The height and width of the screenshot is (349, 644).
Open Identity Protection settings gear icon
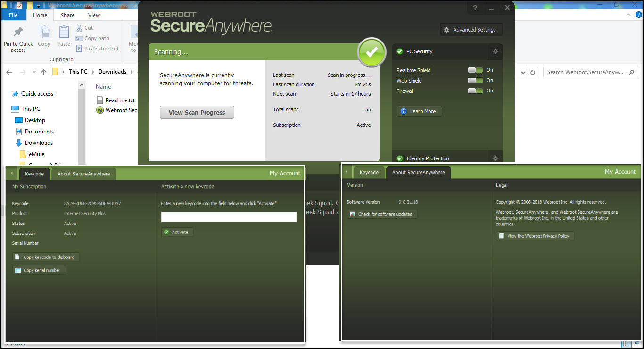[495, 158]
